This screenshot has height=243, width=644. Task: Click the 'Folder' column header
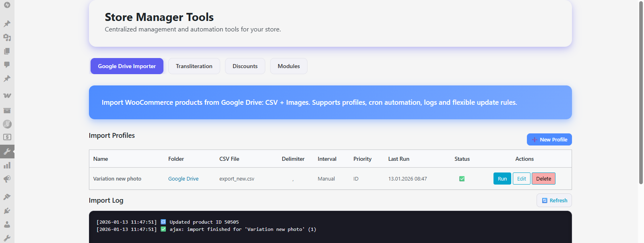coord(176,159)
